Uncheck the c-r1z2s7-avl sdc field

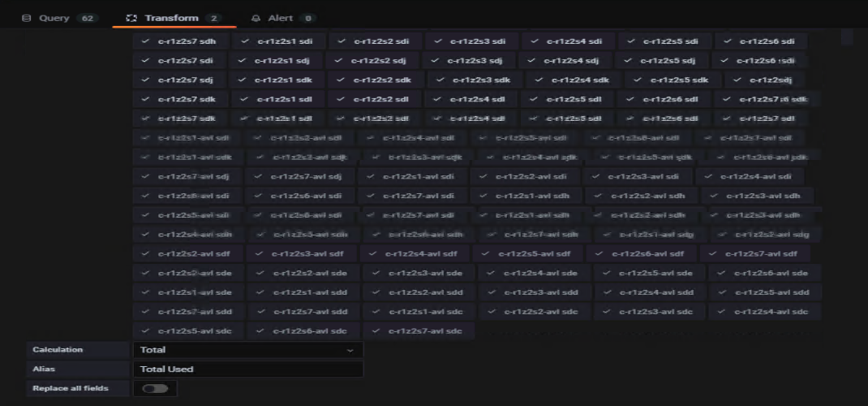pyautogui.click(x=419, y=331)
